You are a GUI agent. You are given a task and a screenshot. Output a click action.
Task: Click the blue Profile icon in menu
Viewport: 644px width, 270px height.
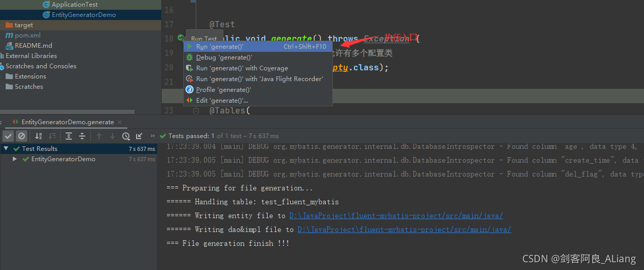coord(190,90)
